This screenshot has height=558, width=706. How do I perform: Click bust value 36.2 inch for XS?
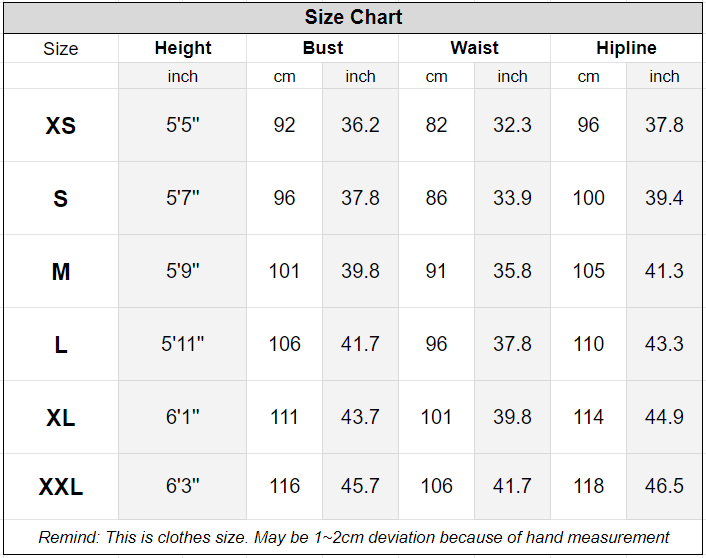(x=360, y=126)
